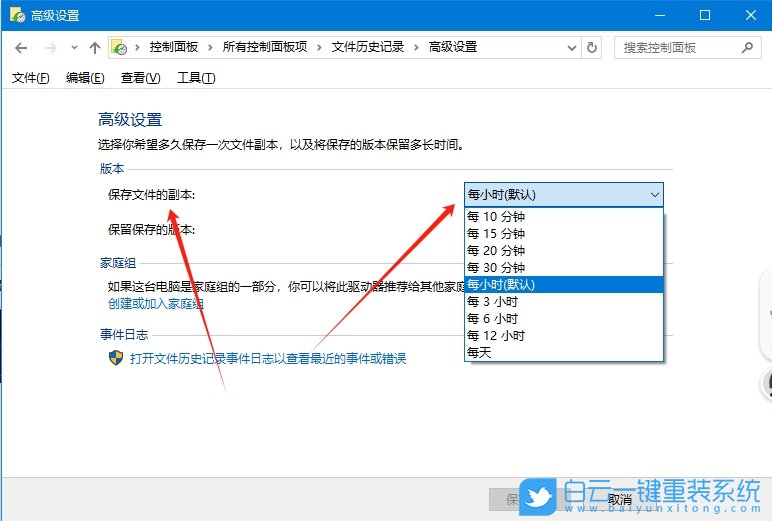Navigate to 所有控制面板项 breadcrumb
Image resolution: width=772 pixels, height=521 pixels.
point(265,47)
